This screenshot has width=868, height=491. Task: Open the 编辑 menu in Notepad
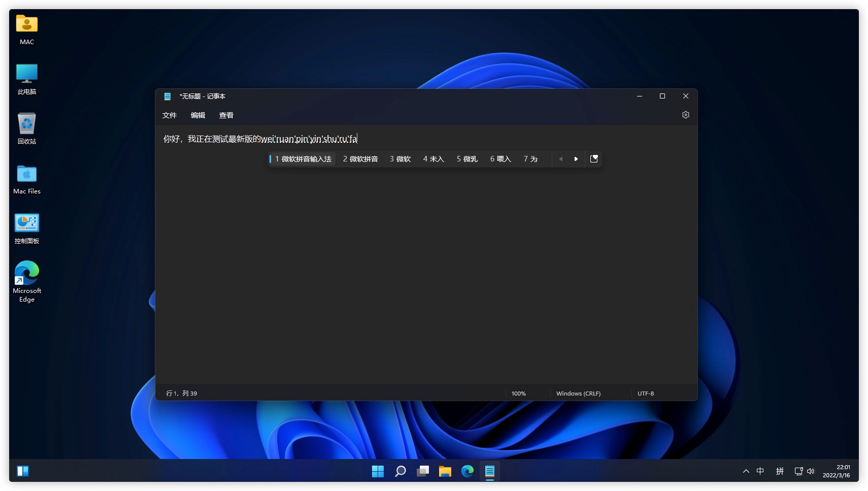coord(198,115)
